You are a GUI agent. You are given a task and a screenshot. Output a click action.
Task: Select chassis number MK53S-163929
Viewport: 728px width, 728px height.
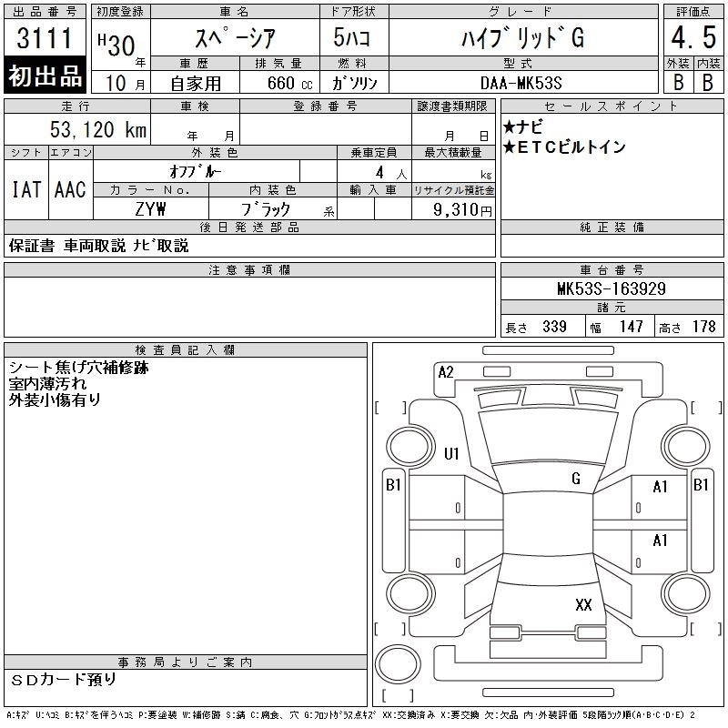611,288
